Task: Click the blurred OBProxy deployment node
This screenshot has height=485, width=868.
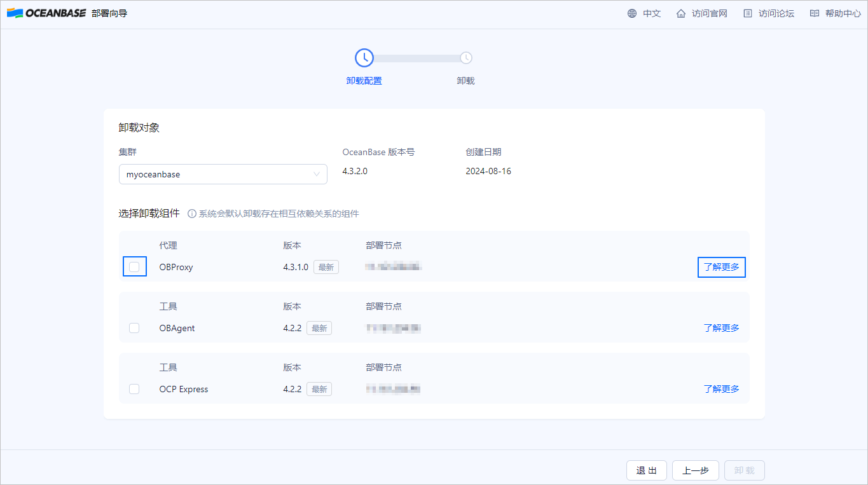Action: coord(393,267)
